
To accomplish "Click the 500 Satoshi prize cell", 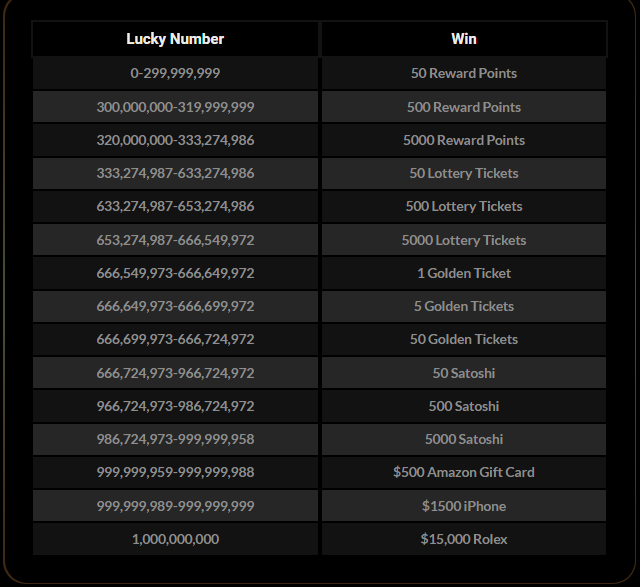I will 464,406.
